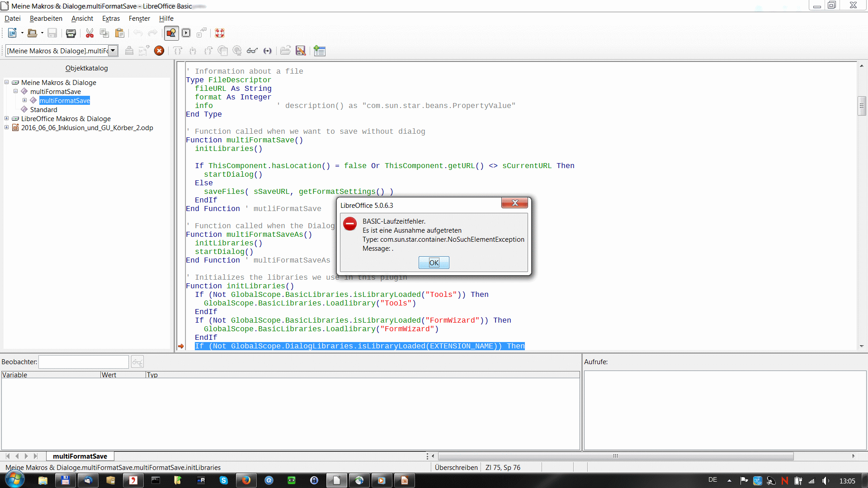Click the Manage Breakpoints icon

(x=237, y=51)
